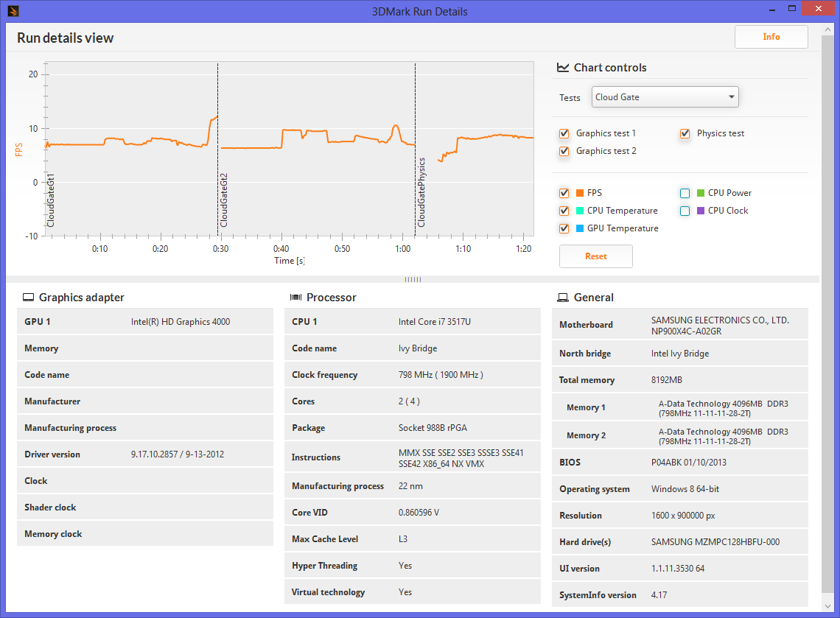Click the Processor chip icon
840x618 pixels.
[295, 298]
